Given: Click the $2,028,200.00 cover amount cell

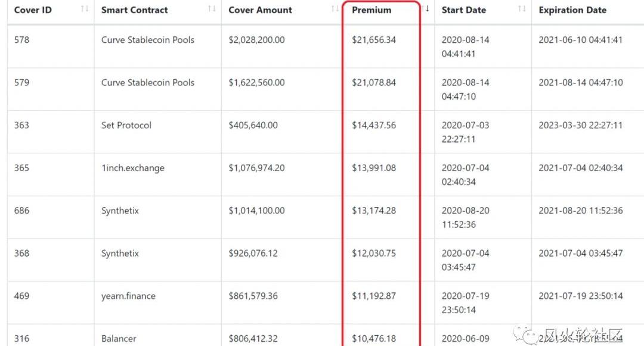Looking at the screenshot, I should coord(256,40).
